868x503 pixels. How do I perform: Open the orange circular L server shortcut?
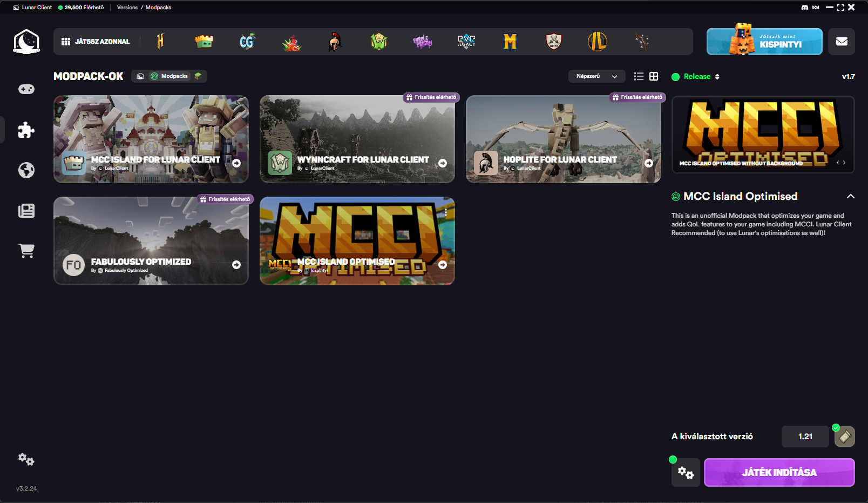(598, 42)
